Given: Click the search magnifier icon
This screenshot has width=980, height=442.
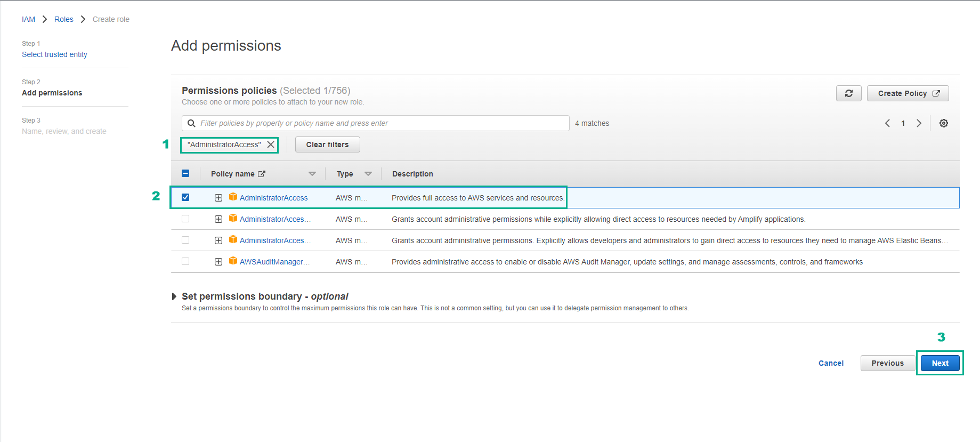Looking at the screenshot, I should click(191, 123).
